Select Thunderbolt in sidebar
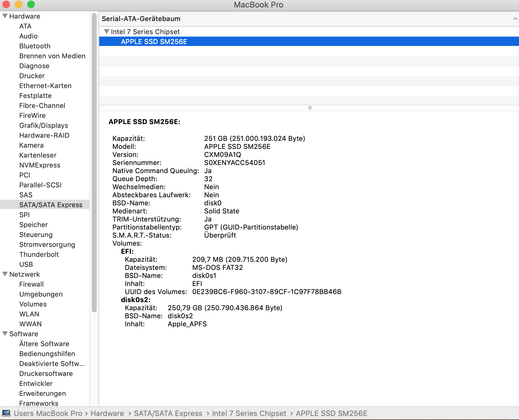 (x=39, y=255)
